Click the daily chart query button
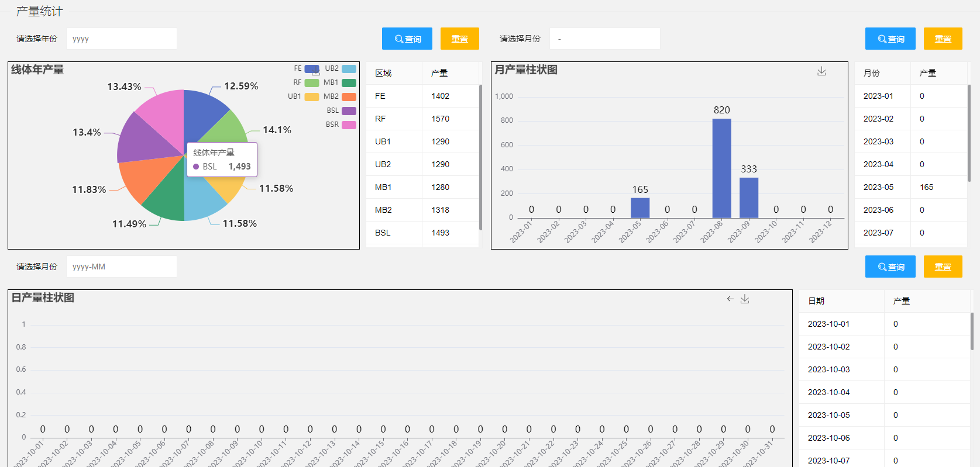This screenshot has height=467, width=980. click(x=890, y=267)
